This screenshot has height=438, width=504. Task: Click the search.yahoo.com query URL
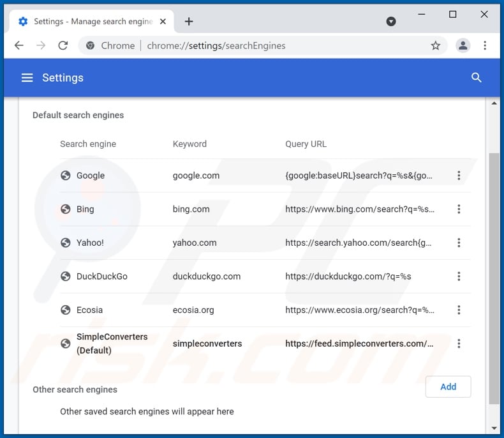pos(359,243)
